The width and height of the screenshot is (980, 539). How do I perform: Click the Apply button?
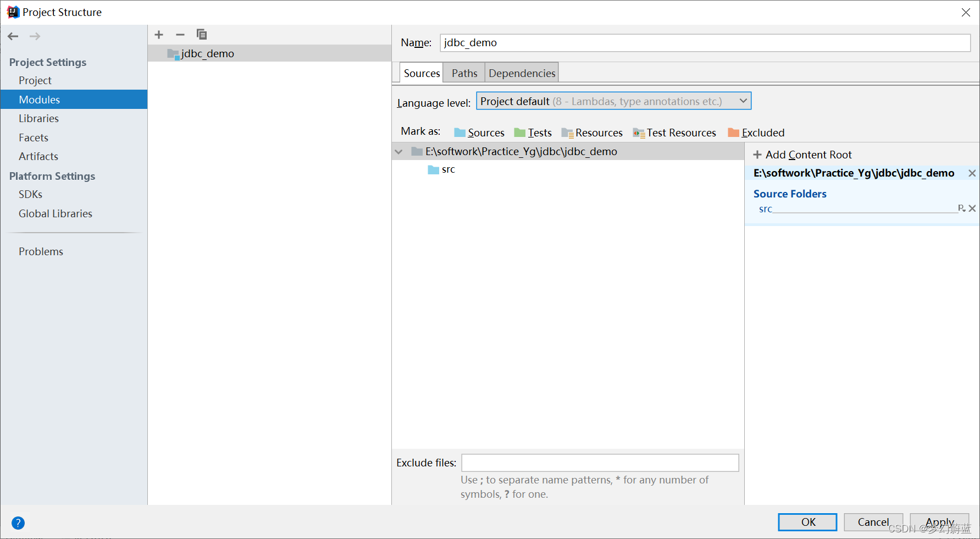point(939,522)
